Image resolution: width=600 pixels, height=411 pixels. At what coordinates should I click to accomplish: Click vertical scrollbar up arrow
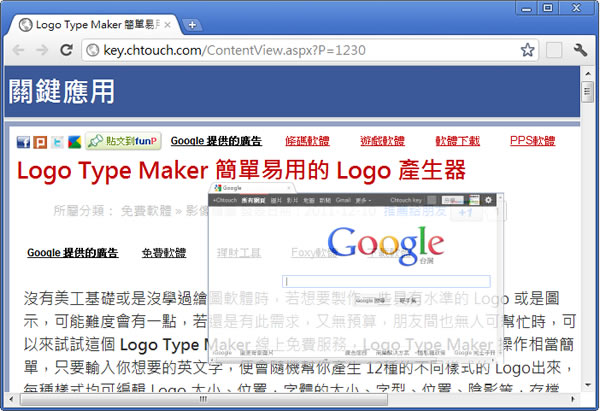[587, 73]
